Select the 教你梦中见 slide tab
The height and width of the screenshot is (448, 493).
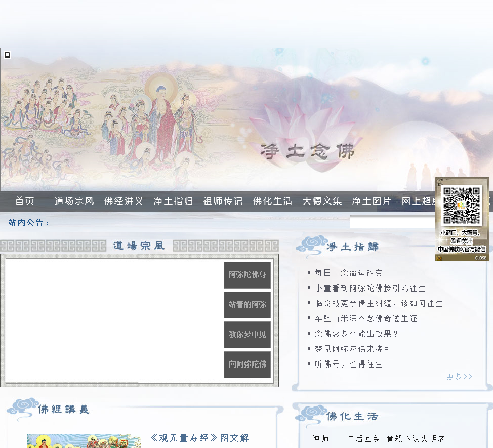(247, 335)
